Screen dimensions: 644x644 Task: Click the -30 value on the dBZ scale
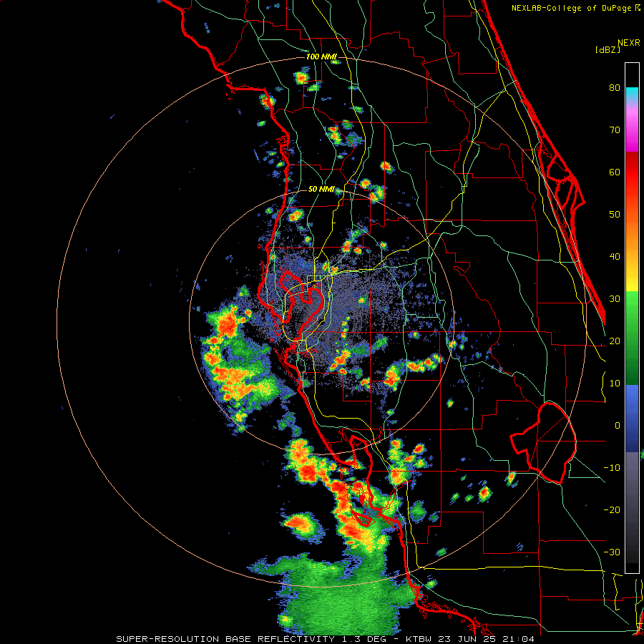pyautogui.click(x=612, y=552)
